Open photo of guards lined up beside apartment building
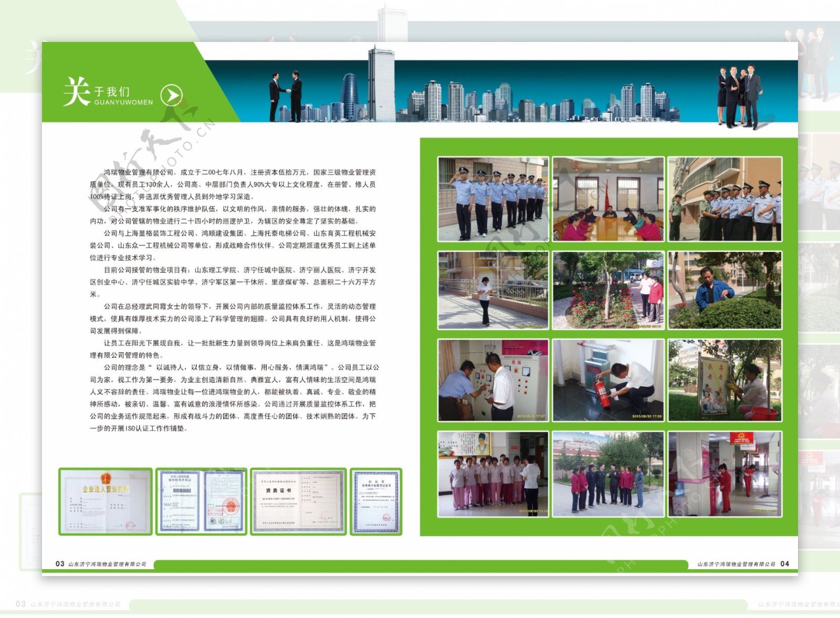 (x=724, y=199)
